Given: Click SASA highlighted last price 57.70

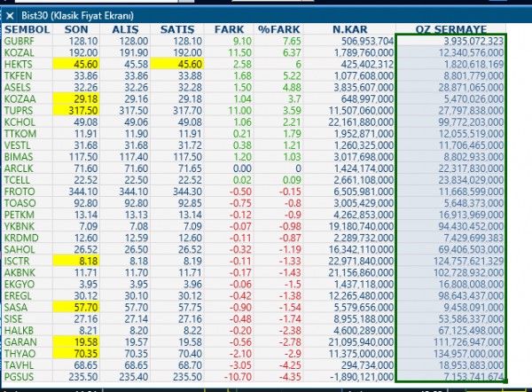Looking at the screenshot, I should pyautogui.click(x=76, y=307).
